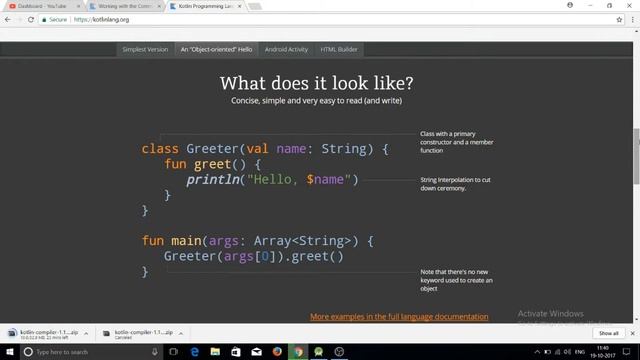
Task: Click the 'class Greeter(val name: String)' line
Action: [x=265, y=149]
